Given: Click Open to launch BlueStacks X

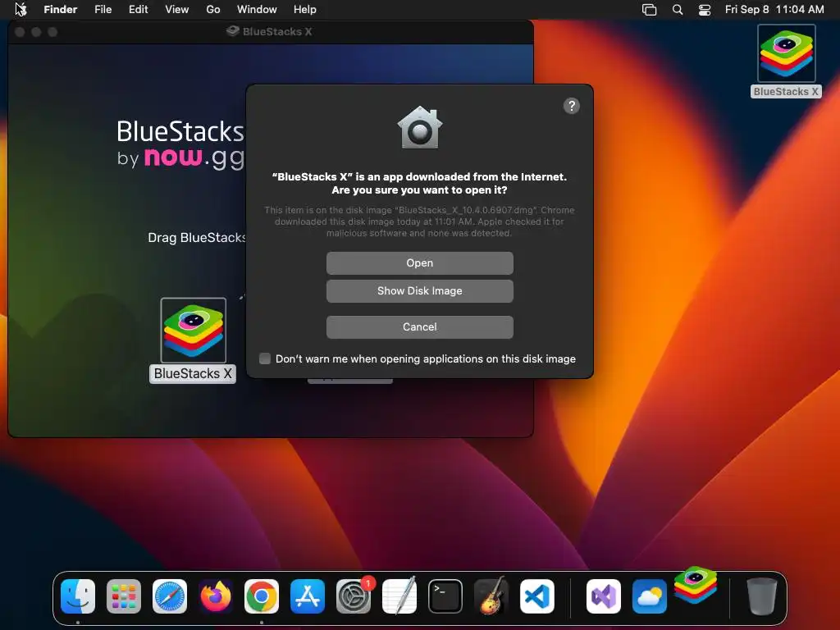Looking at the screenshot, I should [419, 263].
